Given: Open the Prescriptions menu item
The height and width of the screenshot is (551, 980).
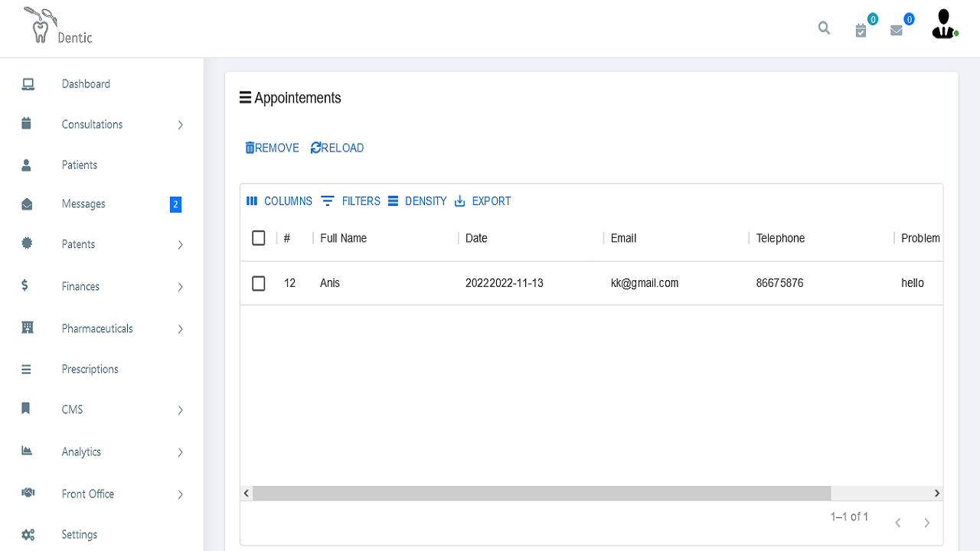Looking at the screenshot, I should tap(90, 369).
